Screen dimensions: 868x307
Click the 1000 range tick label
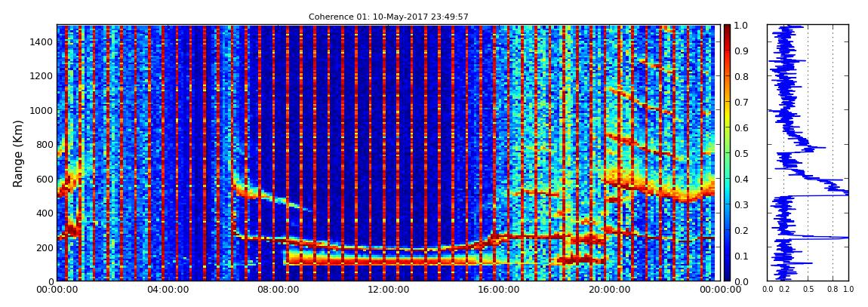42,111
